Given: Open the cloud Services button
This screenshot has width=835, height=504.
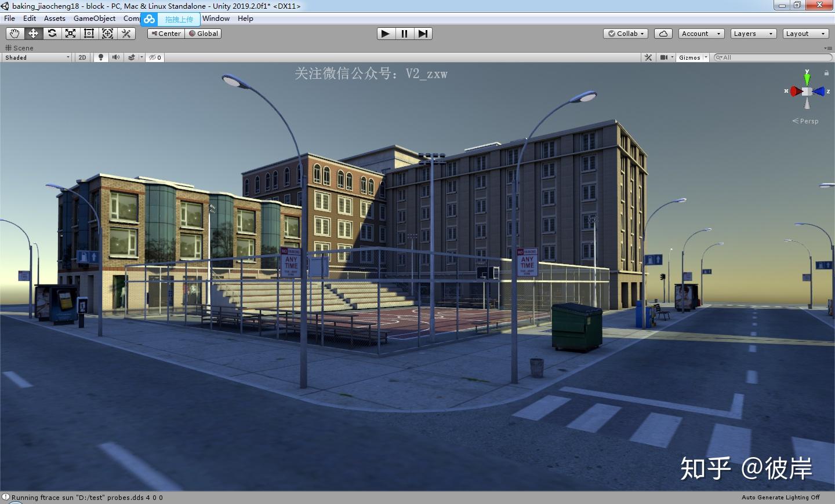Looking at the screenshot, I should click(x=663, y=34).
